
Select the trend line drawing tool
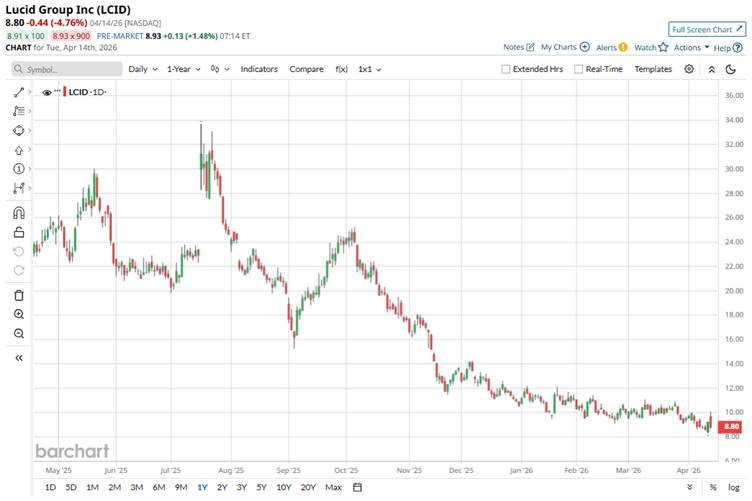click(19, 91)
